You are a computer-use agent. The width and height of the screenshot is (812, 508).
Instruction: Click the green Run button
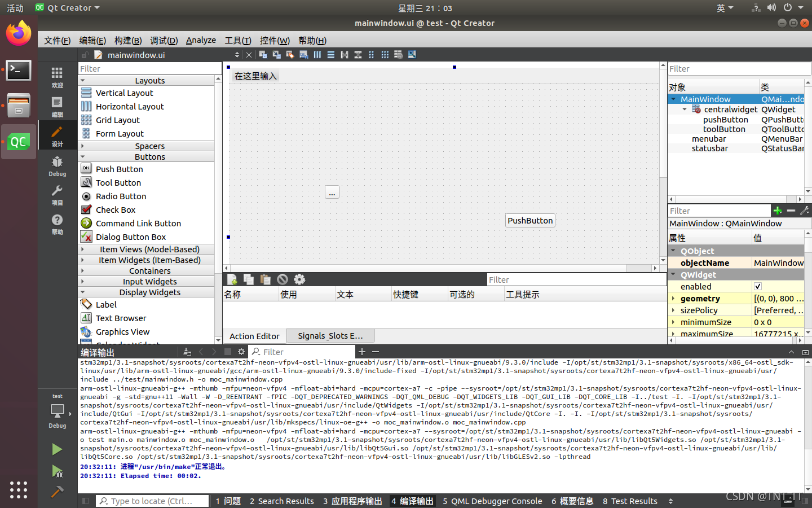point(57,449)
